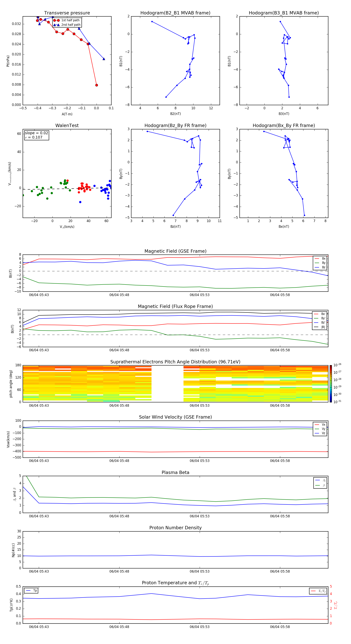This screenshot has height=644, width=351.
Task: Click the 'Hodogram(Bx_By FR frame)' title
Action: click(x=284, y=125)
